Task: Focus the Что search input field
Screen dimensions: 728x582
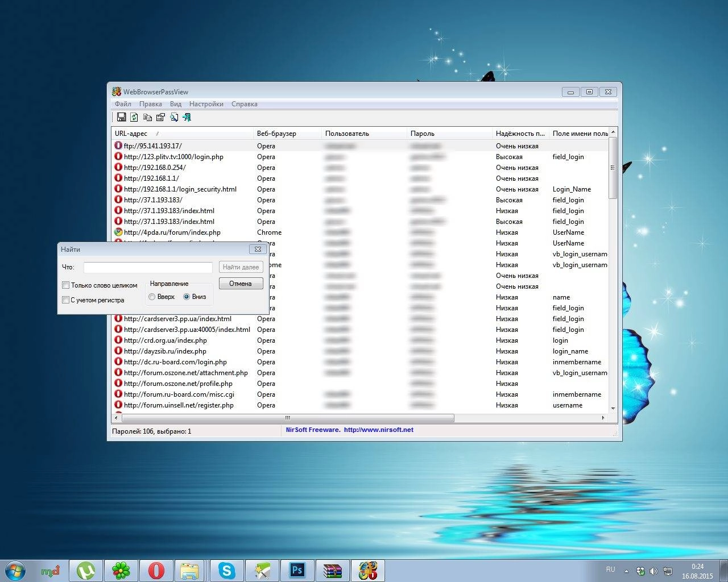Action: tap(148, 267)
